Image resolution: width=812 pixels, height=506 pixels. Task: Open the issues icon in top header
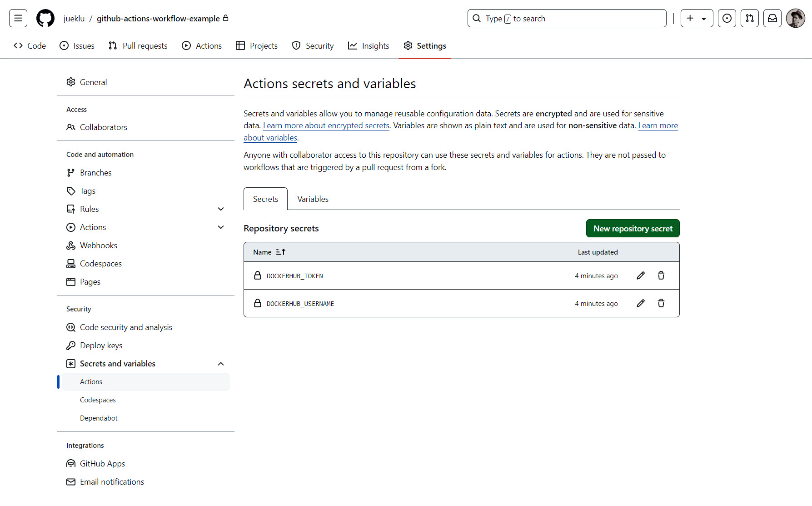(x=727, y=18)
